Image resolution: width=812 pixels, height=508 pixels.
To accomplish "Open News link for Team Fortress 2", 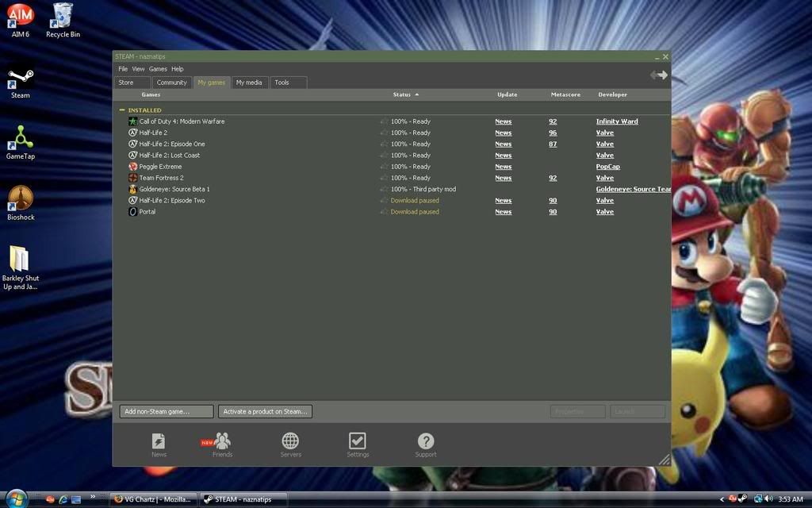I will click(503, 178).
